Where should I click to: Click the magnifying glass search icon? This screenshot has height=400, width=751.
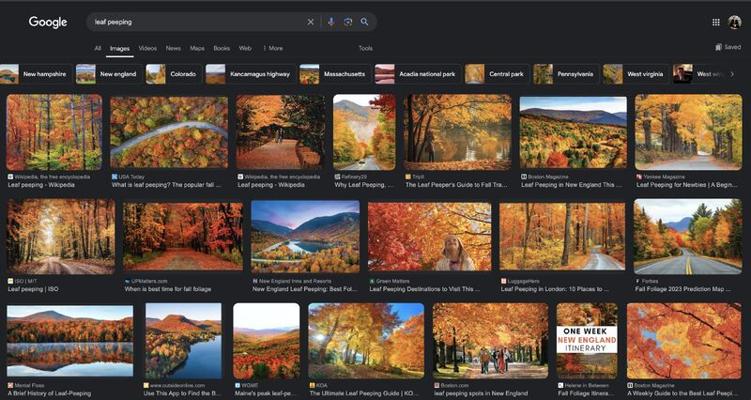(x=364, y=22)
